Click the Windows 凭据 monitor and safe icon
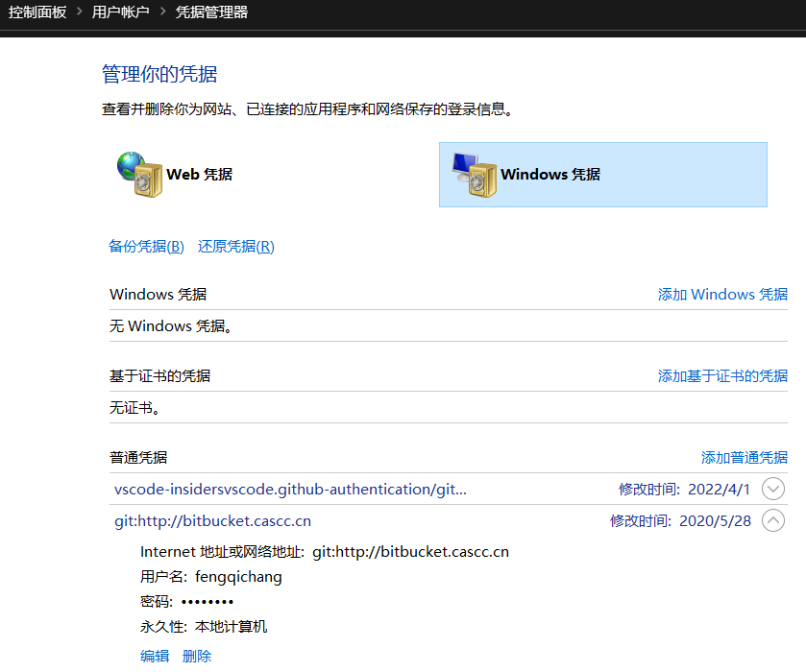Viewport: 806px width, 672px height. [x=475, y=174]
